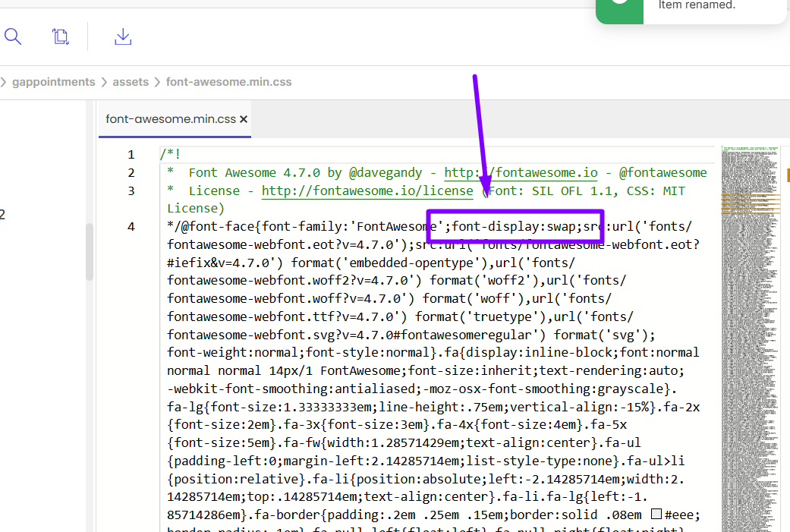Open the http://fontawesome.io/license link

(x=367, y=191)
